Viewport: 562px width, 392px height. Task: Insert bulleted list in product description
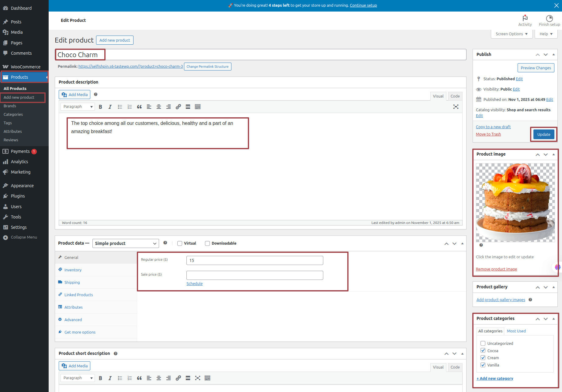coord(120,107)
